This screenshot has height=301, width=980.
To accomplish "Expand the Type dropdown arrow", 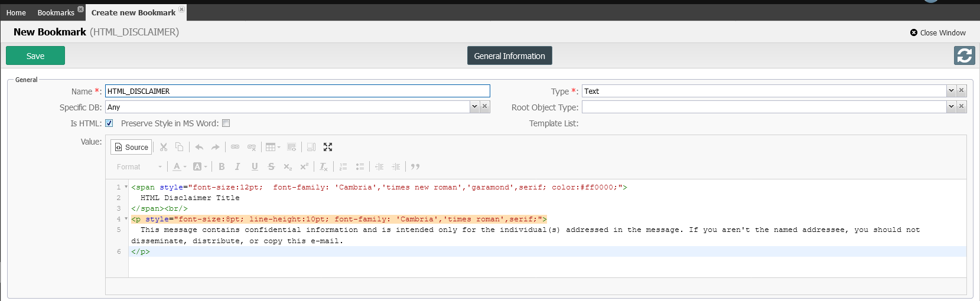I will point(951,91).
